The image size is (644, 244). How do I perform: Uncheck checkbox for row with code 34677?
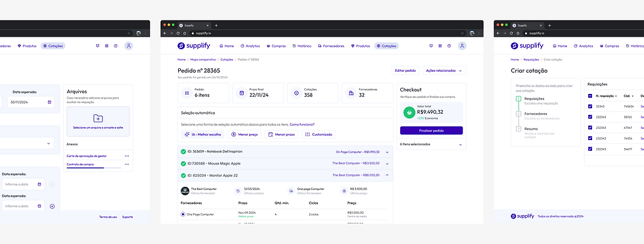point(590,149)
